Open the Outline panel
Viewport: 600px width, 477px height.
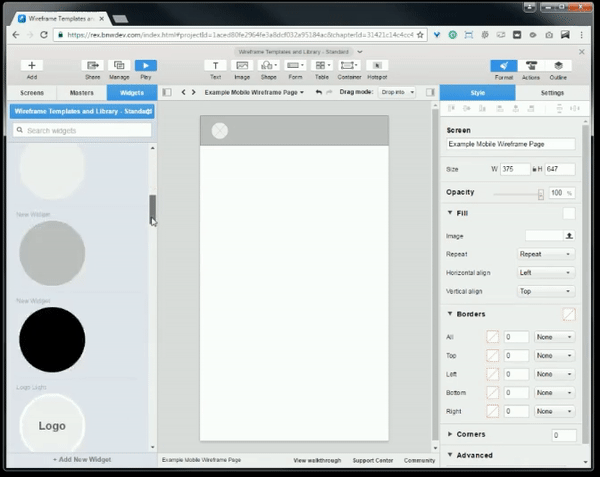558,66
